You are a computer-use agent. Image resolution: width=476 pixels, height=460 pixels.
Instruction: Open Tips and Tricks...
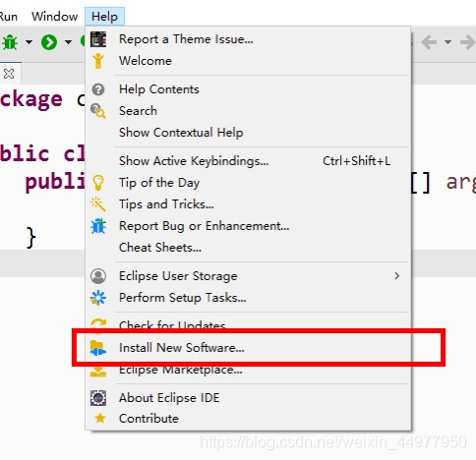point(166,204)
